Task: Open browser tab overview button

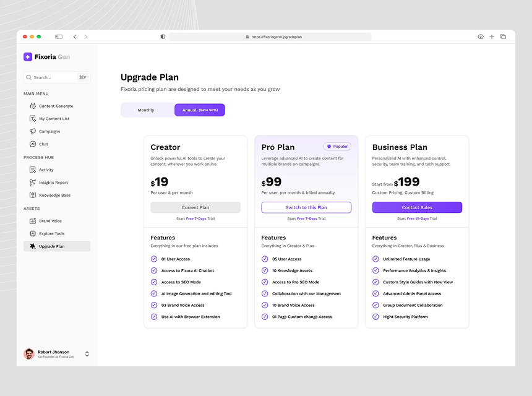Action: click(x=503, y=37)
